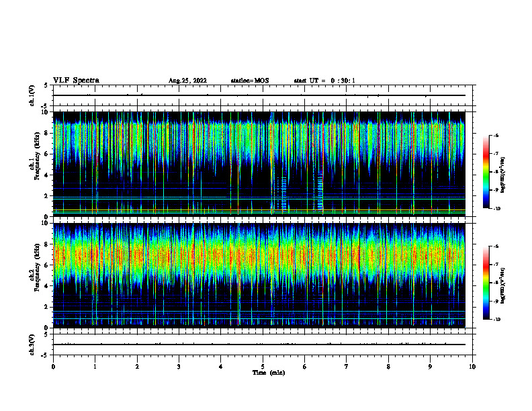Click the 'VLF Spectra' plot title
Screen dimensions: 532x411
[76, 81]
